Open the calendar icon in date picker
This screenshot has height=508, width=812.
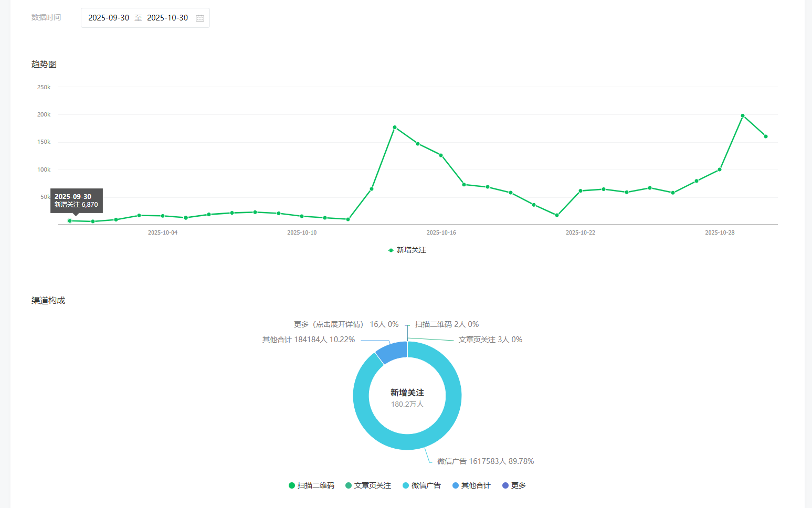(x=200, y=18)
